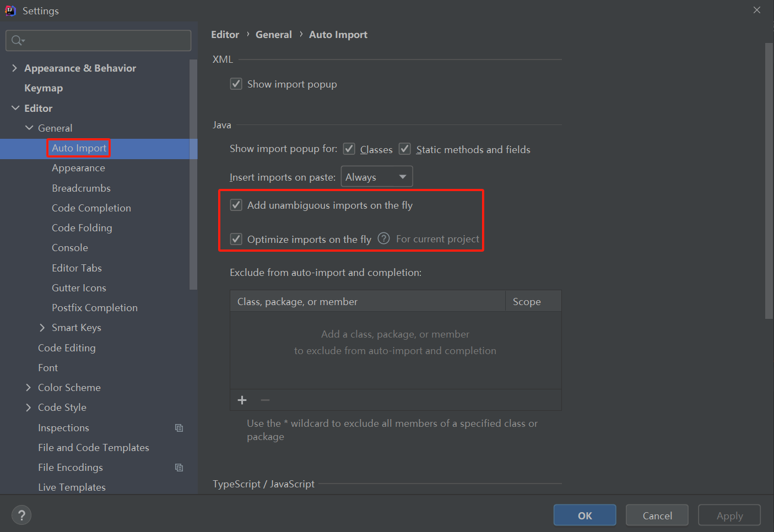The image size is (774, 532).
Task: Click the minus icon to remove exclusion
Action: 265,400
